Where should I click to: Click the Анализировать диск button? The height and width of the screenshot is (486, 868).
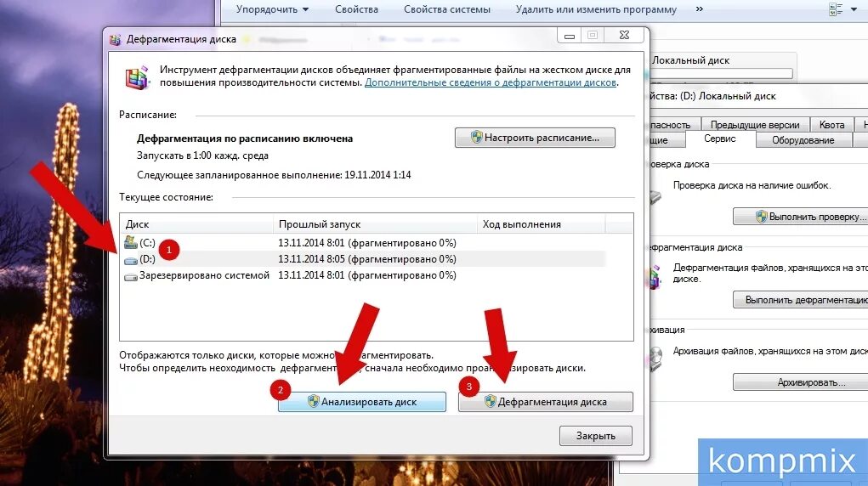(362, 402)
